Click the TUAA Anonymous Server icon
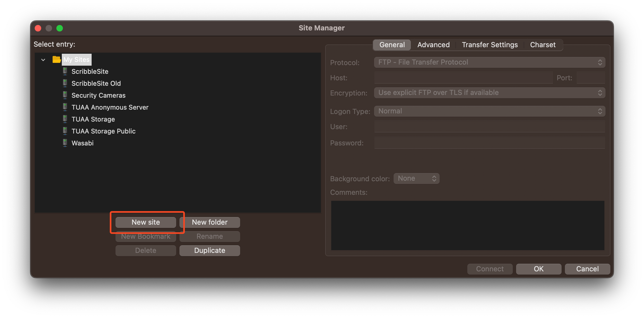644x318 pixels. 65,107
